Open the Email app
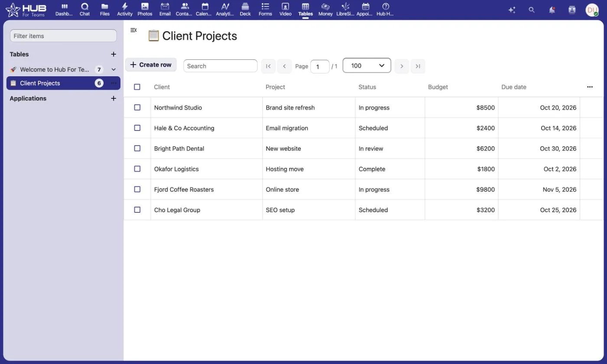Screen dimensions: 607x364 coord(165,10)
